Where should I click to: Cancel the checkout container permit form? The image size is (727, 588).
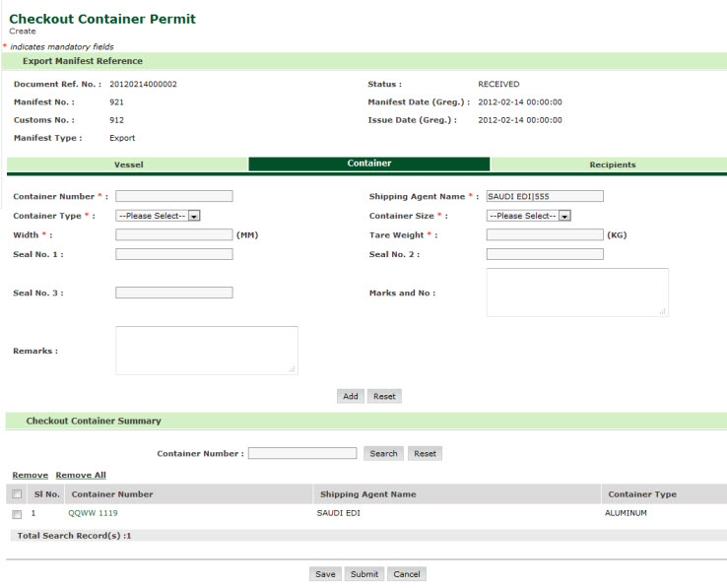pyautogui.click(x=406, y=574)
